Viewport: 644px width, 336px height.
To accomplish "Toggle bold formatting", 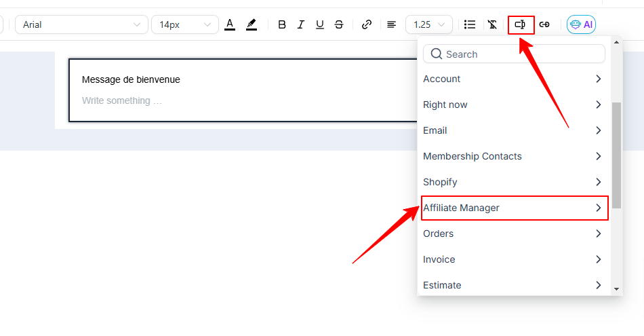I will pyautogui.click(x=282, y=24).
